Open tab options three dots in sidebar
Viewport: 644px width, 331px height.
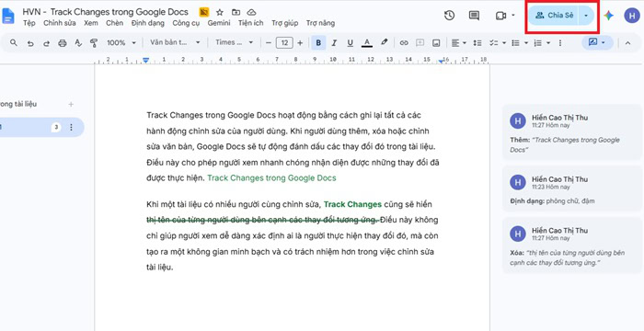(71, 127)
